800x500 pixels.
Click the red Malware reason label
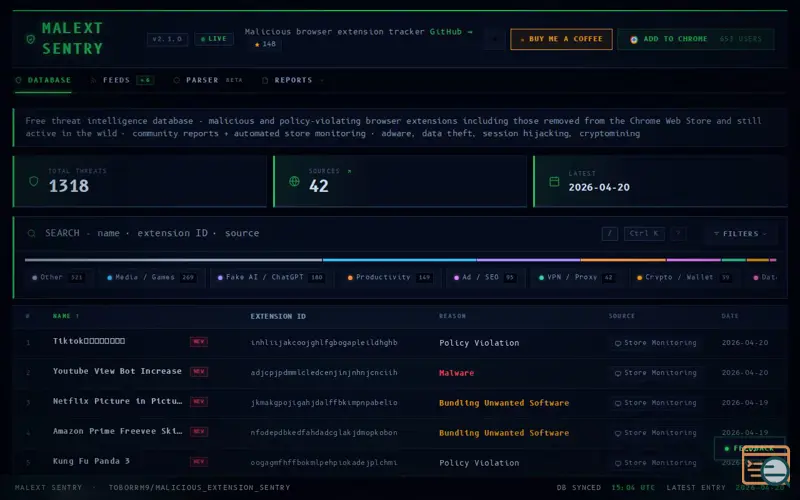pyautogui.click(x=457, y=373)
